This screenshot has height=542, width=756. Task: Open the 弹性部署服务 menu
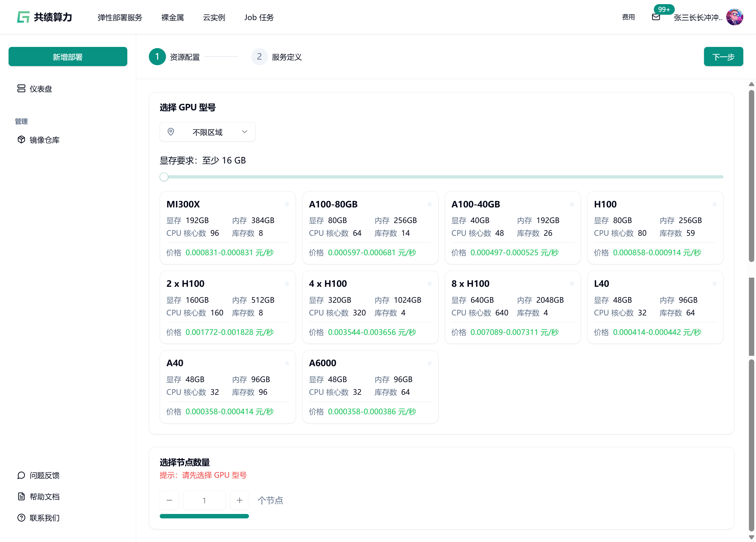click(x=120, y=17)
